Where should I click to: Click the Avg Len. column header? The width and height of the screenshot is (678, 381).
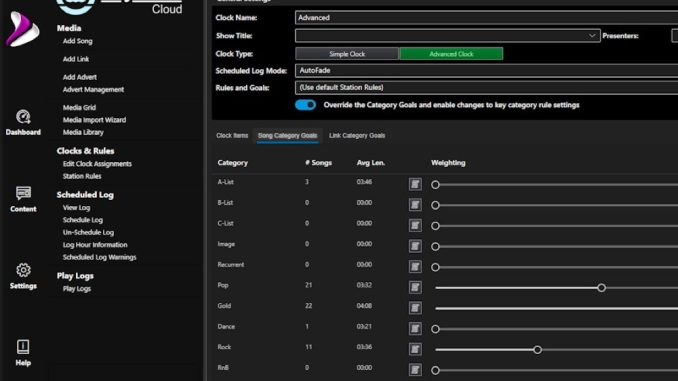coord(371,163)
